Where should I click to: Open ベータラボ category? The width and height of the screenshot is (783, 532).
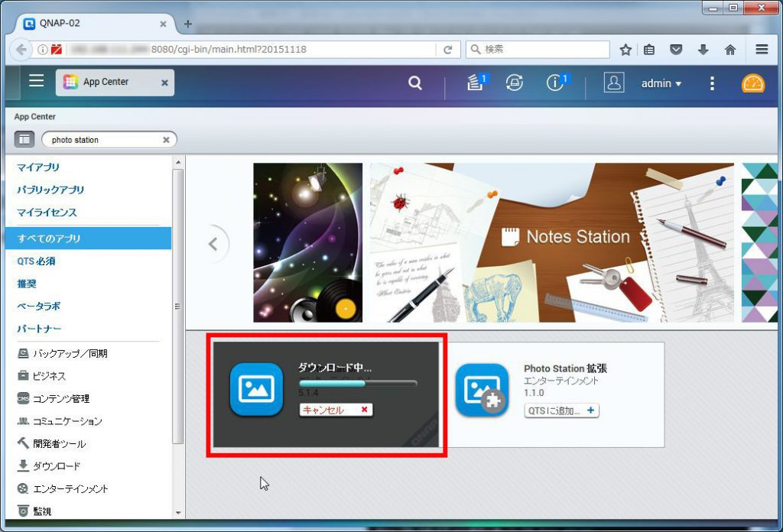click(x=38, y=306)
